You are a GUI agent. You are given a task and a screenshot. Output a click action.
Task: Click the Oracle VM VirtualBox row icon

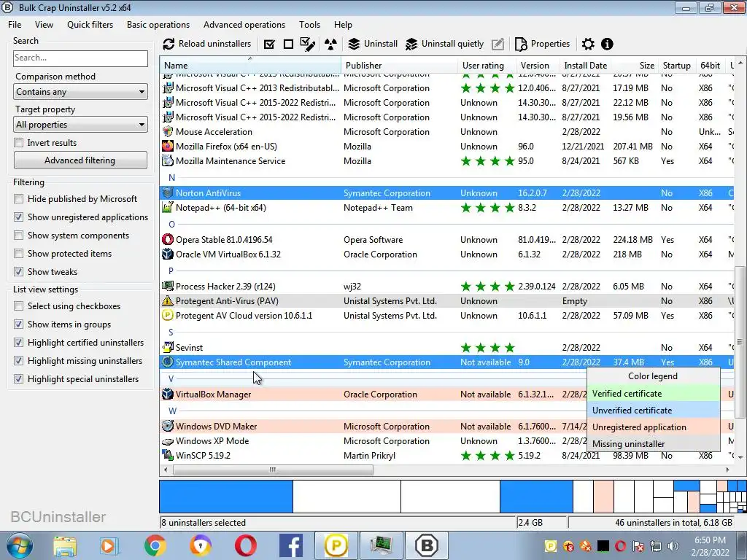click(168, 254)
